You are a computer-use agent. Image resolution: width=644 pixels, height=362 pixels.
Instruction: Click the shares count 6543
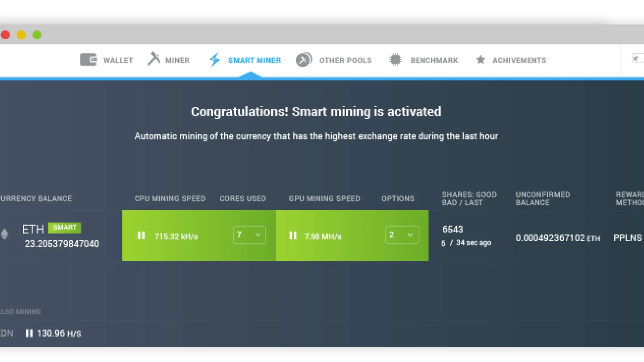coord(453,229)
